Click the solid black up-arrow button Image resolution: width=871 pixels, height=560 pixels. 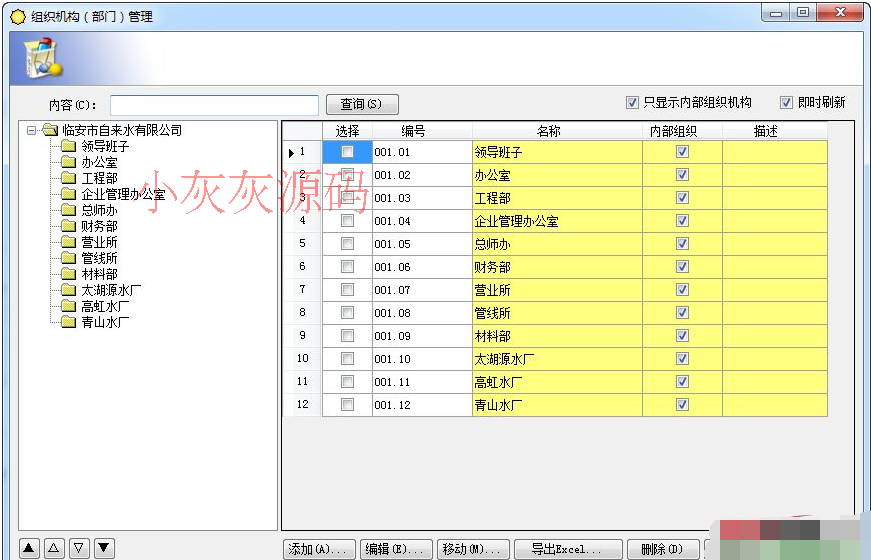click(29, 548)
